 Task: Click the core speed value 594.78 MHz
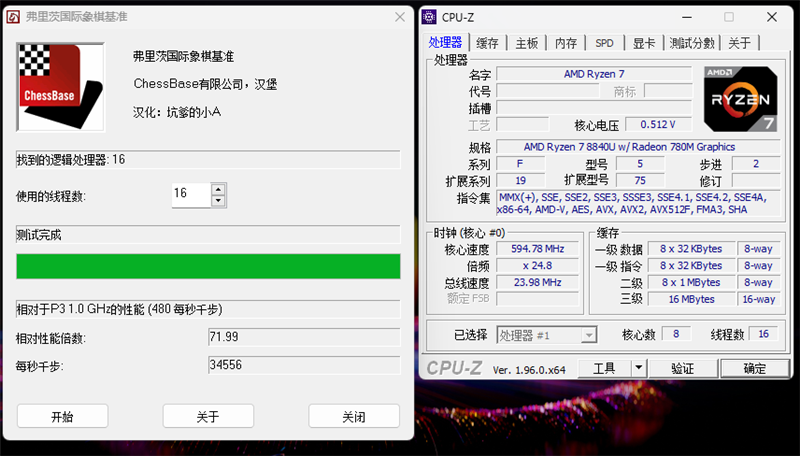point(537,249)
